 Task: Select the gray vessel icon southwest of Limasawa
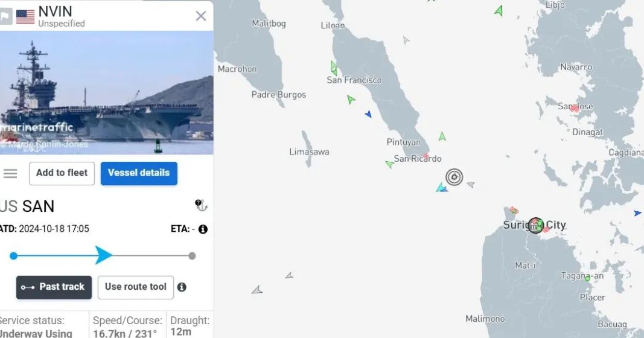(x=257, y=290)
